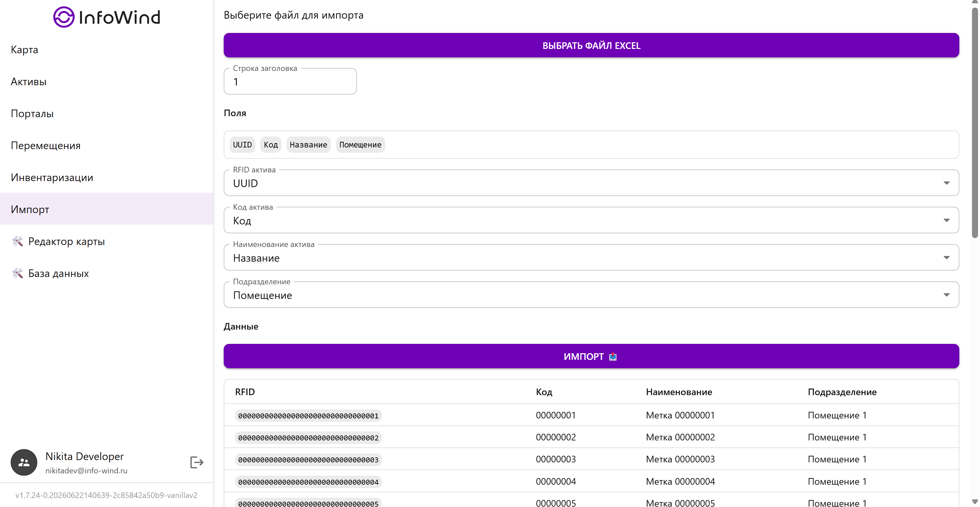Click RFID value ending in 00000001
Viewport: 980px width, 507px height.
coord(308,416)
